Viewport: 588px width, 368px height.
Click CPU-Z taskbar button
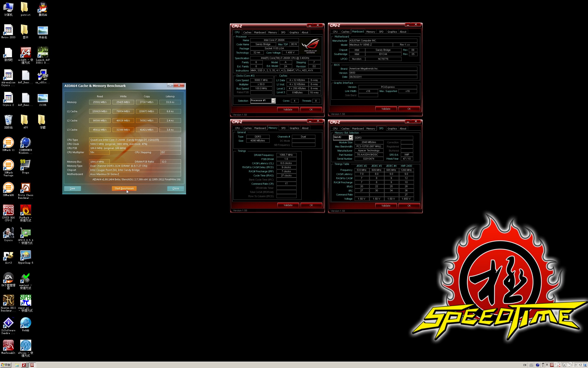coord(24,365)
